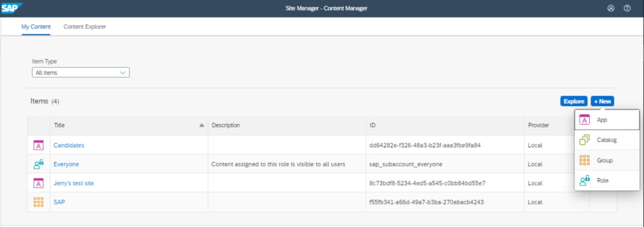
Task: Click the Candidates row app icon
Action: [38, 145]
